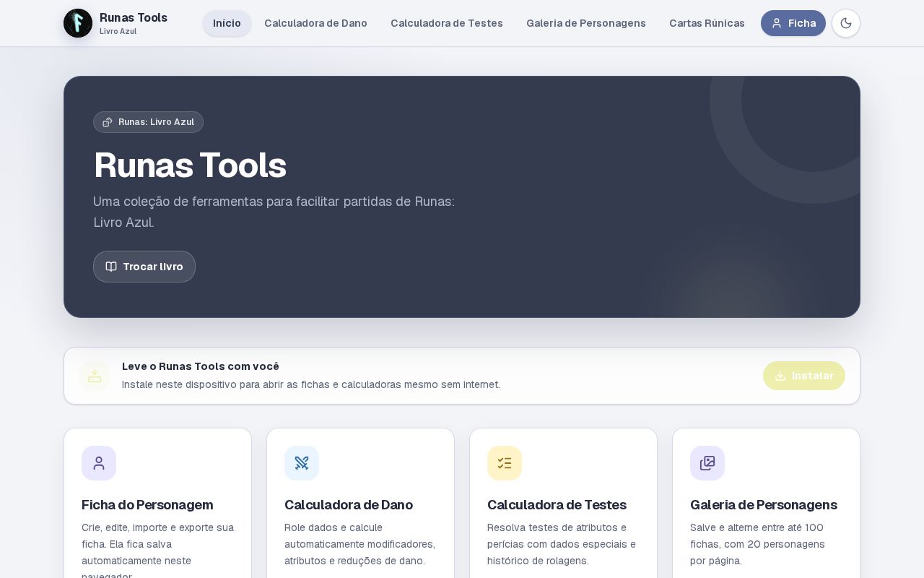924x578 pixels.
Task: Click 'Role dados e calcule' card description
Action: (359, 544)
